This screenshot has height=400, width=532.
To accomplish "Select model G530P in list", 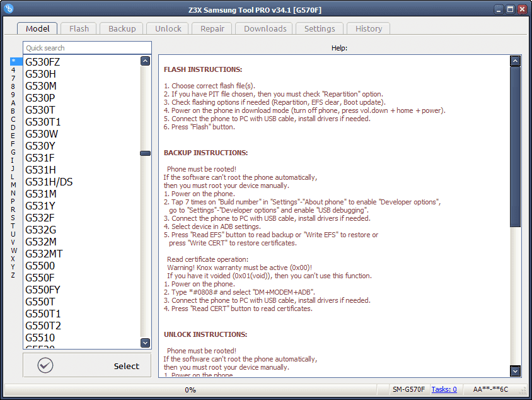I will [40, 98].
